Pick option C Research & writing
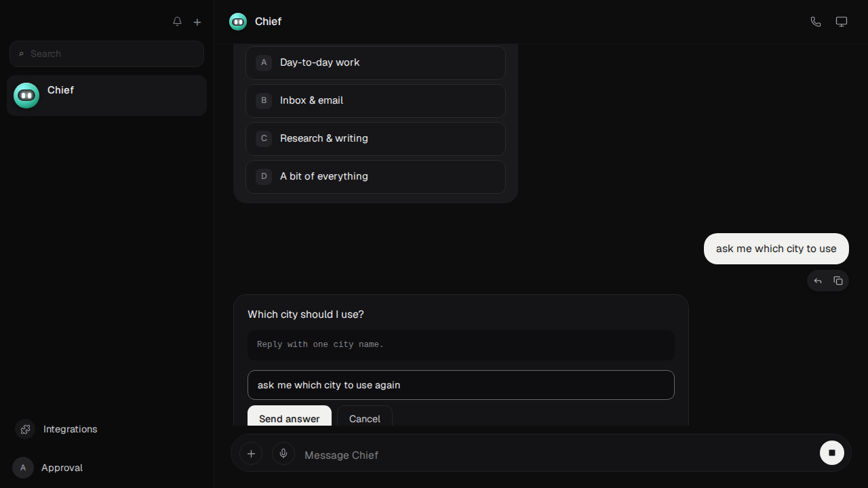Screen dimensions: 868x488 376,139
